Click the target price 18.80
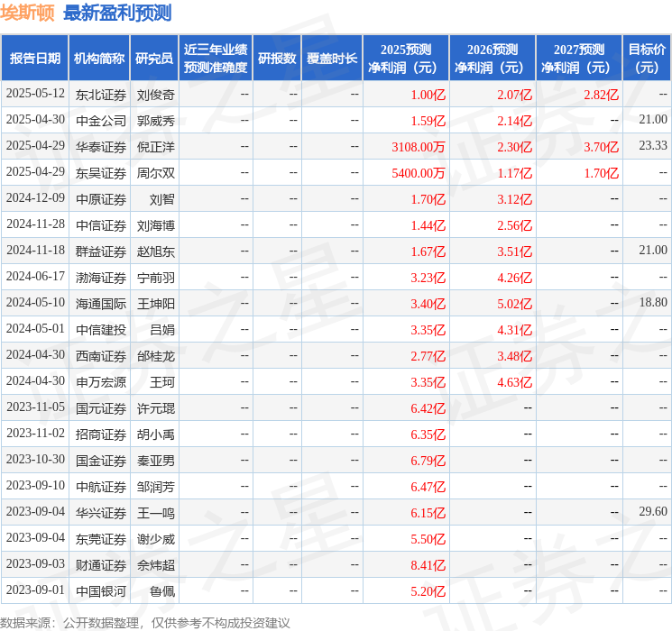Viewport: 672px width, 631px height. pos(653,302)
